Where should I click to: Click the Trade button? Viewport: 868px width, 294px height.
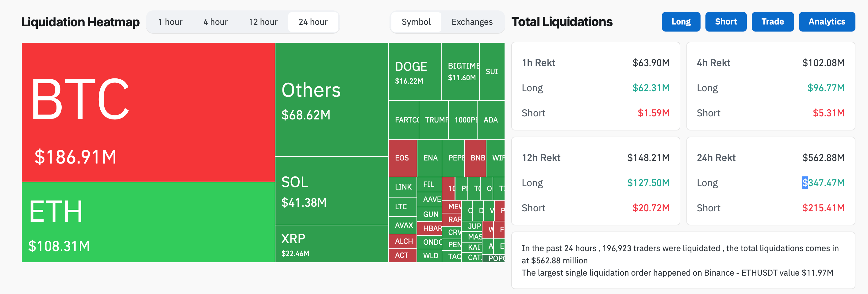pos(772,21)
